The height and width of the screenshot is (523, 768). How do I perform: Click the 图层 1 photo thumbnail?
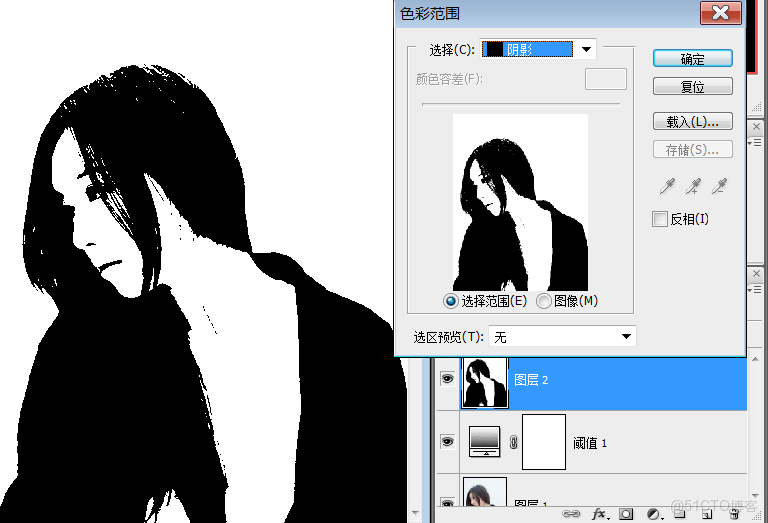(485, 492)
